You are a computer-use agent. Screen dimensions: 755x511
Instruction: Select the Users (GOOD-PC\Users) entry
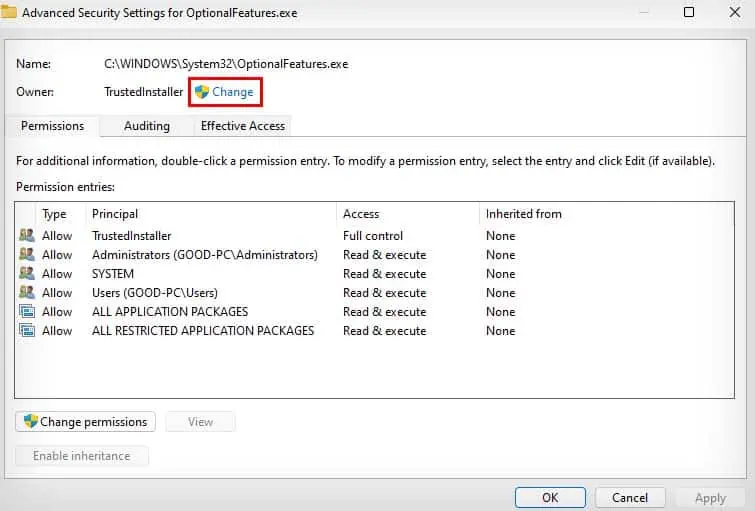[x=155, y=292]
